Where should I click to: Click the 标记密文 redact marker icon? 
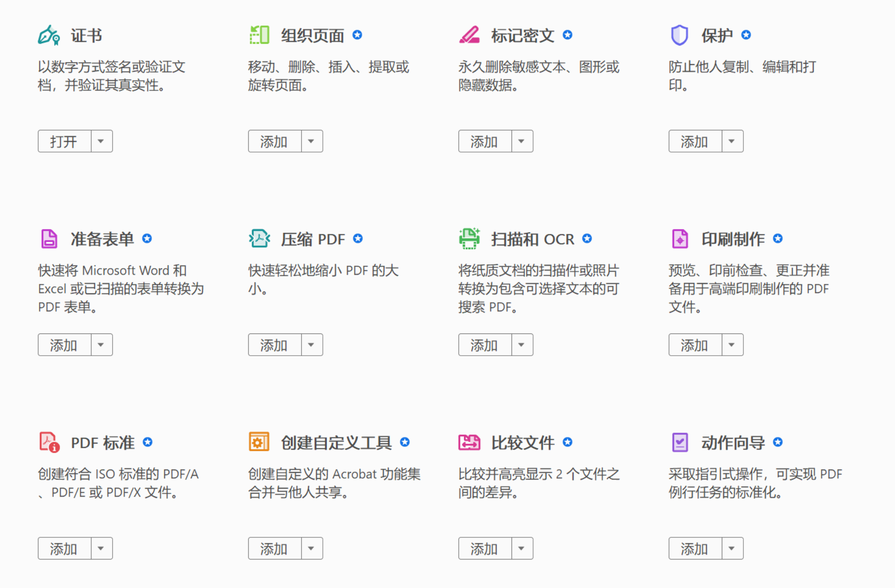[470, 35]
